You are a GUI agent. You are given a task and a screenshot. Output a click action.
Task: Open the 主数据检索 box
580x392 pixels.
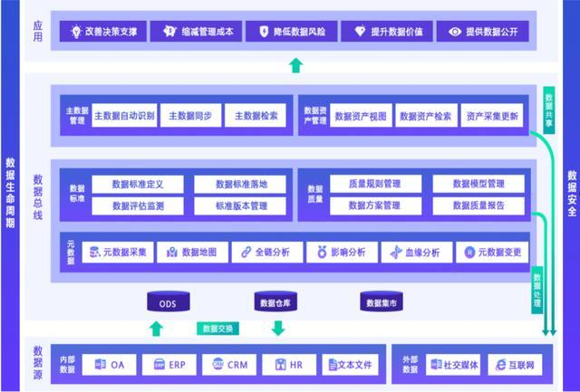(256, 116)
